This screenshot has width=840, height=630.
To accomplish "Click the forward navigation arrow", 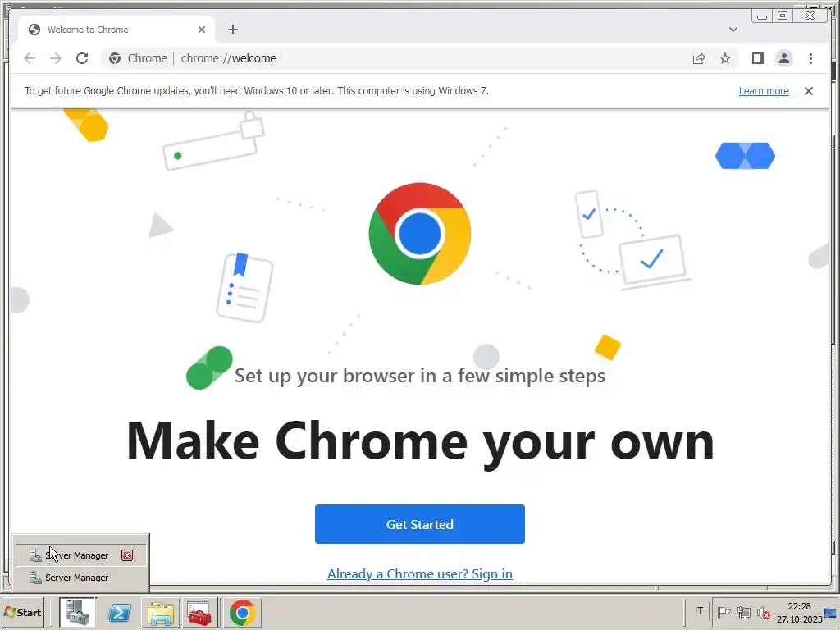I will (56, 58).
